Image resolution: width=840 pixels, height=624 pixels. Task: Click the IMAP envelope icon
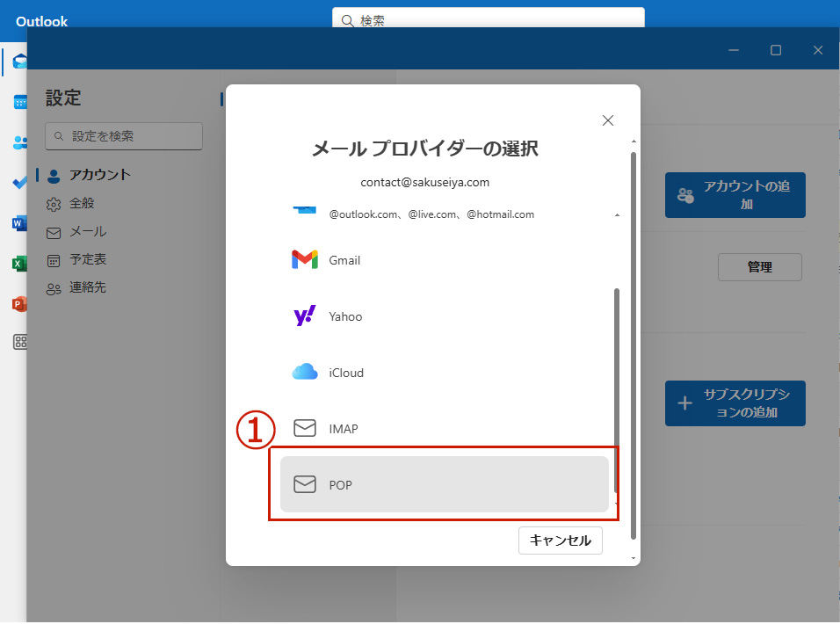[305, 428]
